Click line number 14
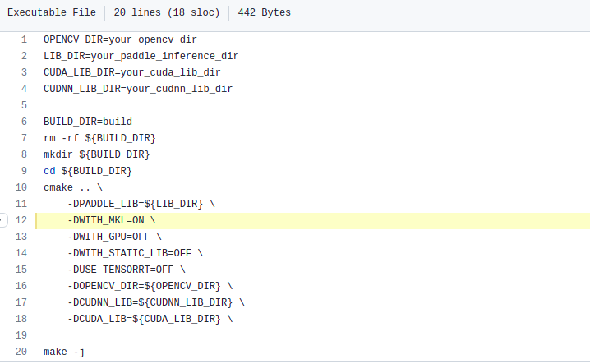This screenshot has width=590, height=364. pyautogui.click(x=21, y=253)
